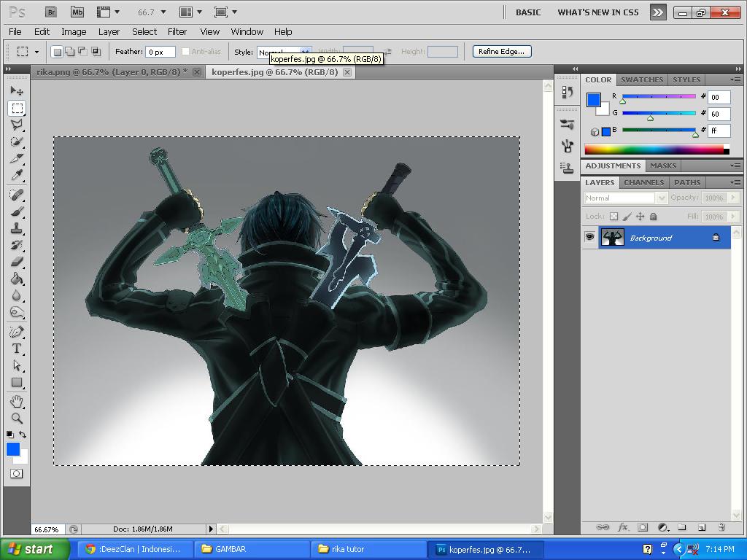This screenshot has height=560, width=747.
Task: Select the Move tool
Action: click(x=17, y=90)
